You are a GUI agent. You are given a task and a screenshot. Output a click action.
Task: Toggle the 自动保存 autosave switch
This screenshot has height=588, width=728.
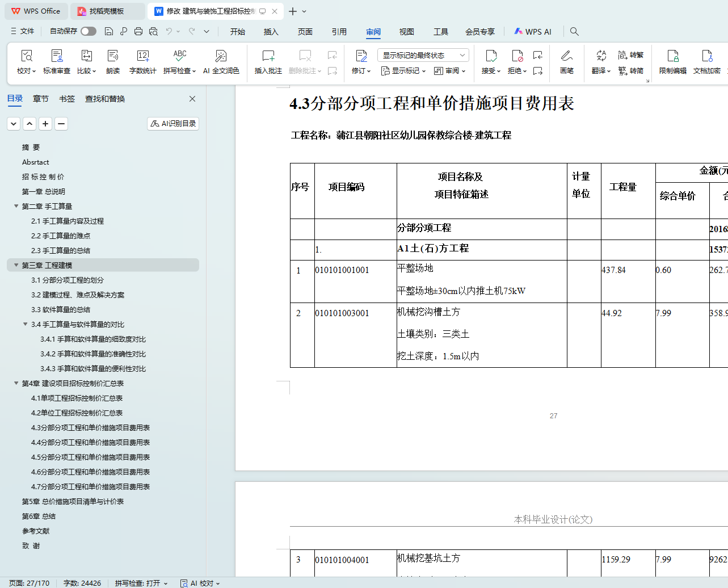point(88,31)
